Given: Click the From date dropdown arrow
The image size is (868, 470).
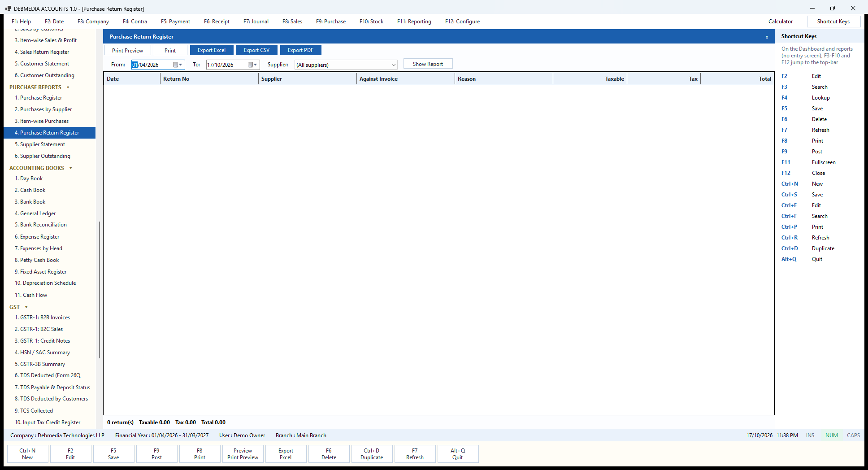Looking at the screenshot, I should (x=181, y=65).
